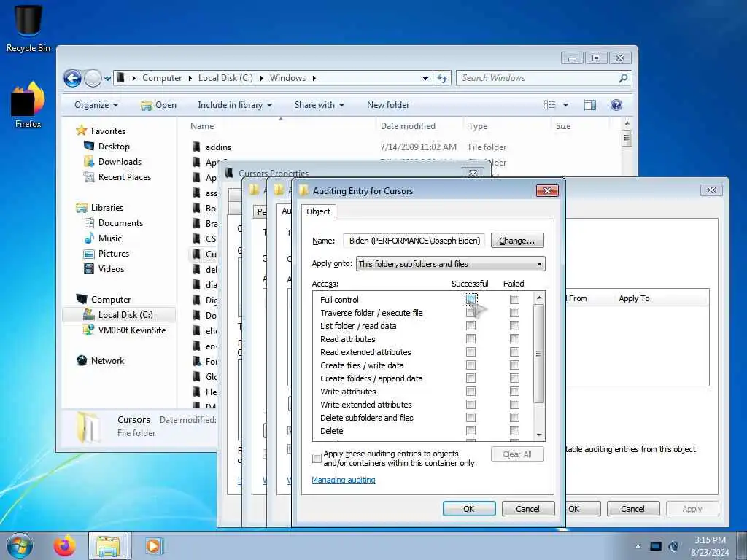The image size is (747, 560).
Task: Open address bar history dropdown
Action: 425,78
